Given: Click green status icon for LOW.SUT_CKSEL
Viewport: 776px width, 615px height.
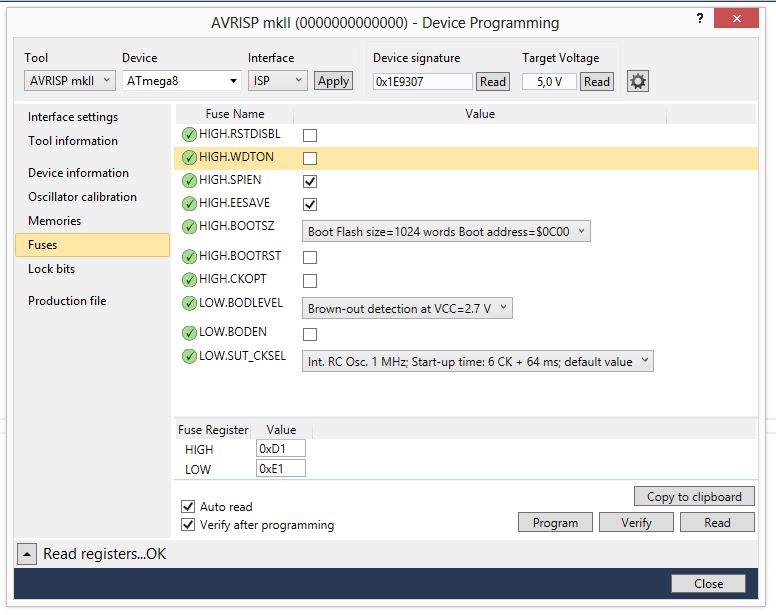Looking at the screenshot, I should click(189, 356).
